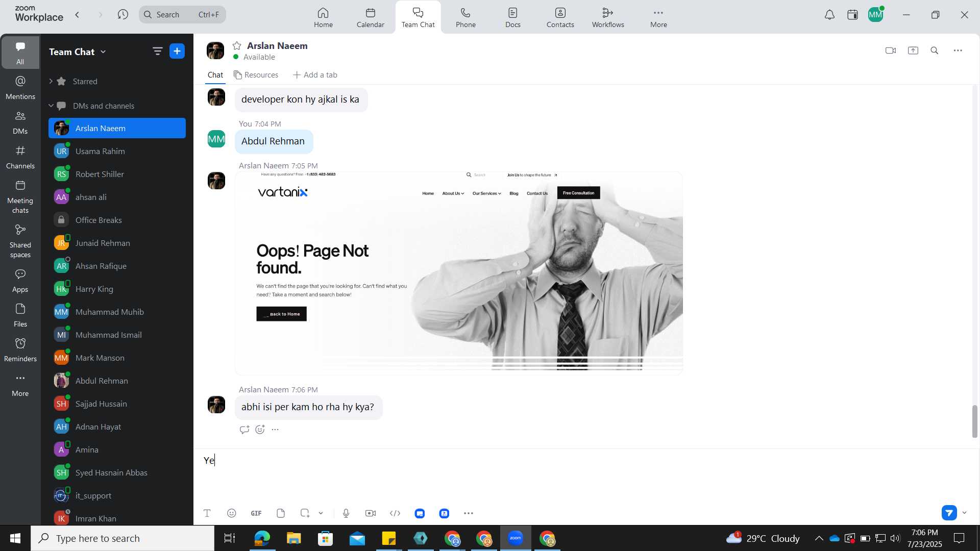
Task: Start a video meeting with Arslan Naeem
Action: pos(891,51)
